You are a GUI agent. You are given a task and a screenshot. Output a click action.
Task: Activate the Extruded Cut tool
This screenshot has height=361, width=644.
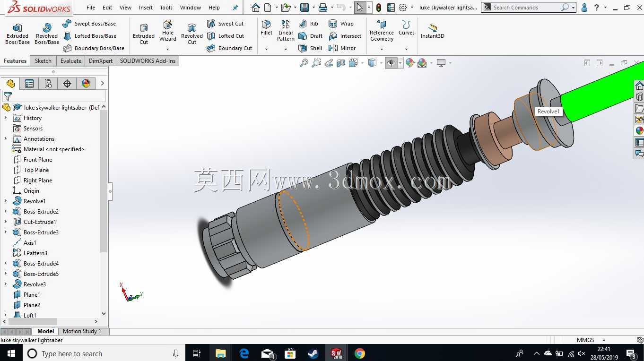click(x=144, y=34)
